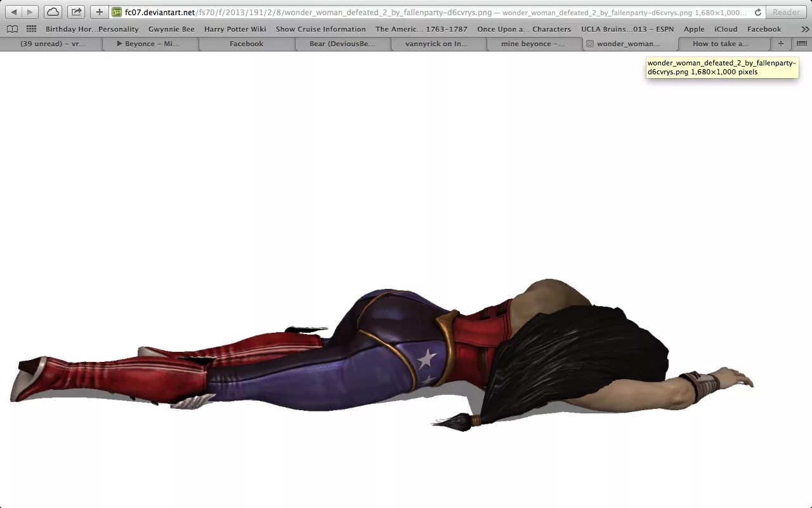The height and width of the screenshot is (508, 812).
Task: Open the Harry Potter Wiki bookmark
Action: pos(235,29)
